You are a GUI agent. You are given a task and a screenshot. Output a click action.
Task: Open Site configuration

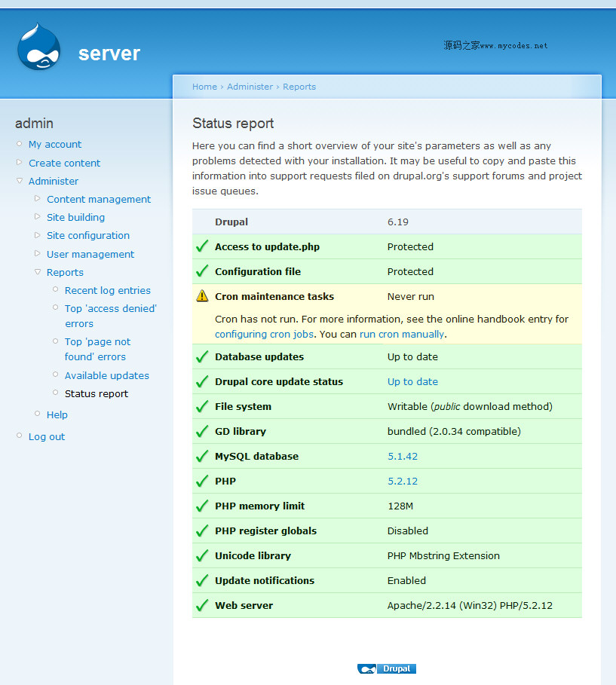pyautogui.click(x=88, y=235)
